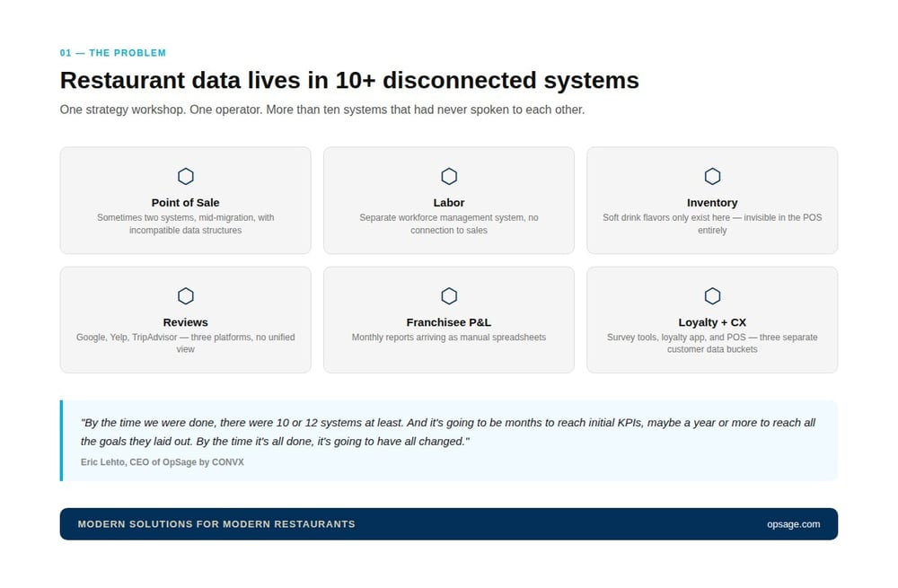Click the main headline about disconnected systems
Image resolution: width=898 pixels, height=588 pixels.
pyautogui.click(x=349, y=80)
